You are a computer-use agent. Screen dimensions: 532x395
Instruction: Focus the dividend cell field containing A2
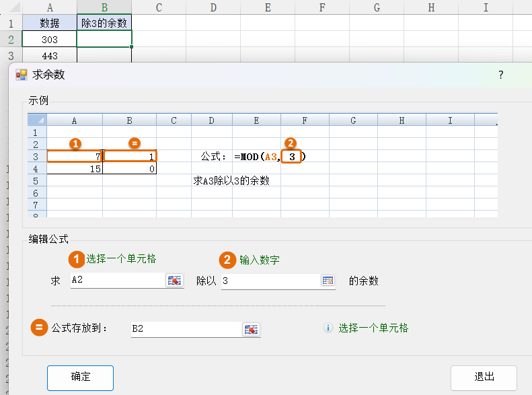tap(117, 281)
